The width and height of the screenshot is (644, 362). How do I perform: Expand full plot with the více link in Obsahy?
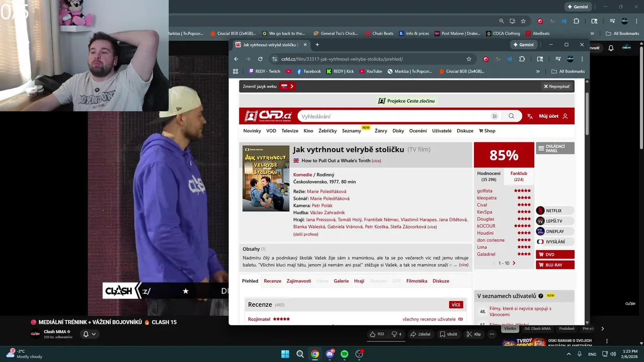464,265
